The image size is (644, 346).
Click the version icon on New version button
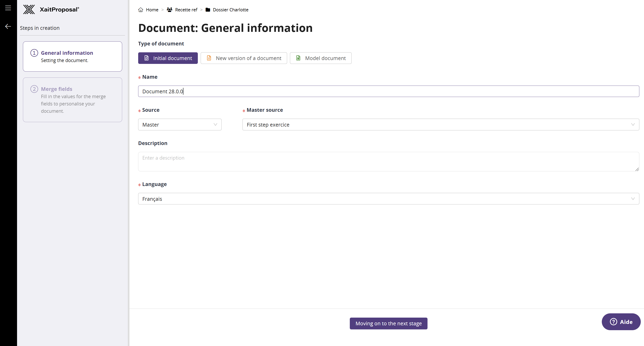point(209,58)
